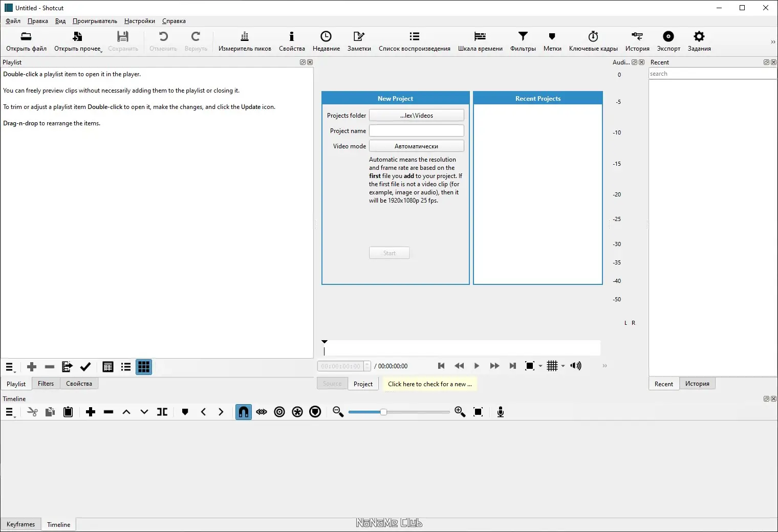Toggle ripple editing mode

(279, 412)
